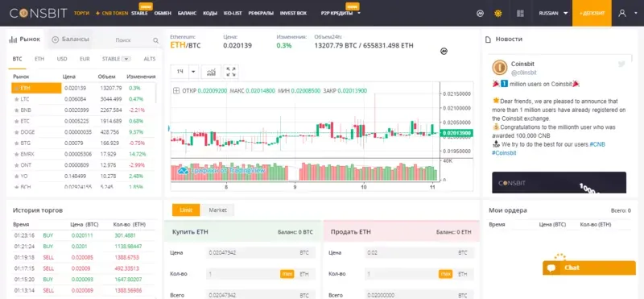Select the USD market tab
The image size is (644, 299).
pyautogui.click(x=62, y=59)
